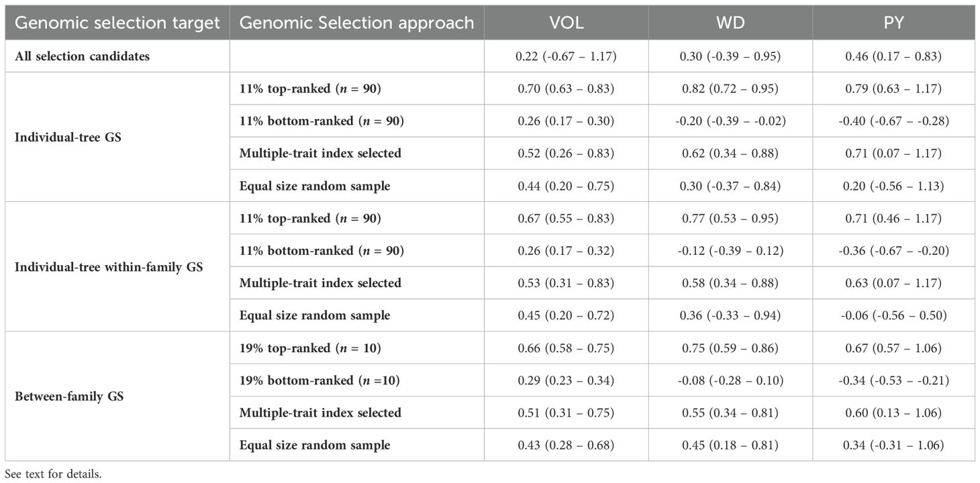Screen dimensions: 980x483
Task: Click the value 0.46 (0.17 – 0.83)
Action: 895,56
